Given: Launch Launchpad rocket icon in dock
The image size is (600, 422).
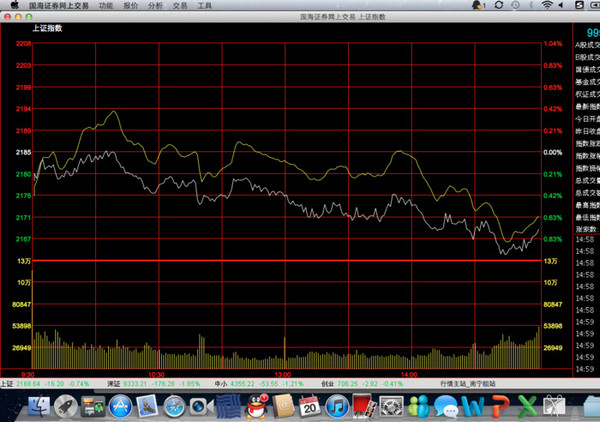Looking at the screenshot, I should point(65,407).
